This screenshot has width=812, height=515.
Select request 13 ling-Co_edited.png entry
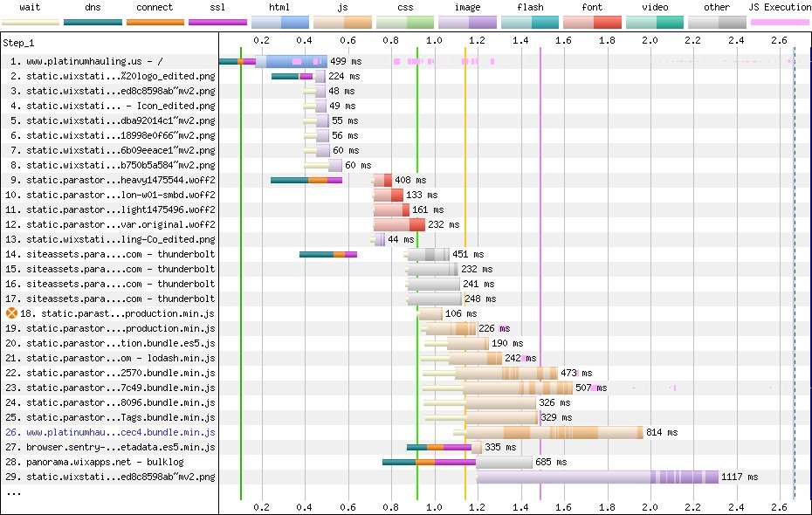pos(120,239)
